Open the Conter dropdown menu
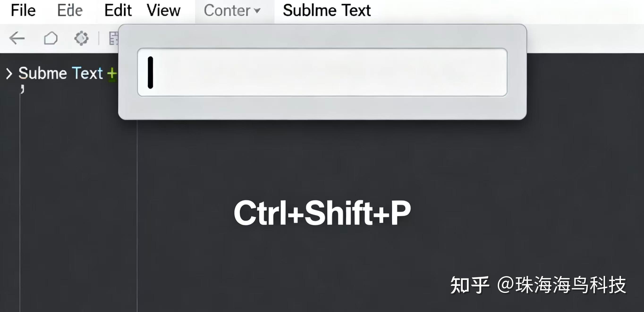This screenshot has height=312, width=644. point(257,11)
